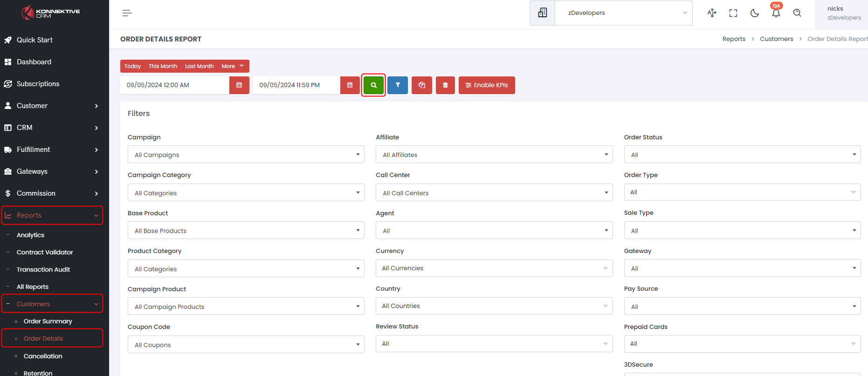Open the More date range dropdown
This screenshot has height=376, width=868.
click(232, 66)
